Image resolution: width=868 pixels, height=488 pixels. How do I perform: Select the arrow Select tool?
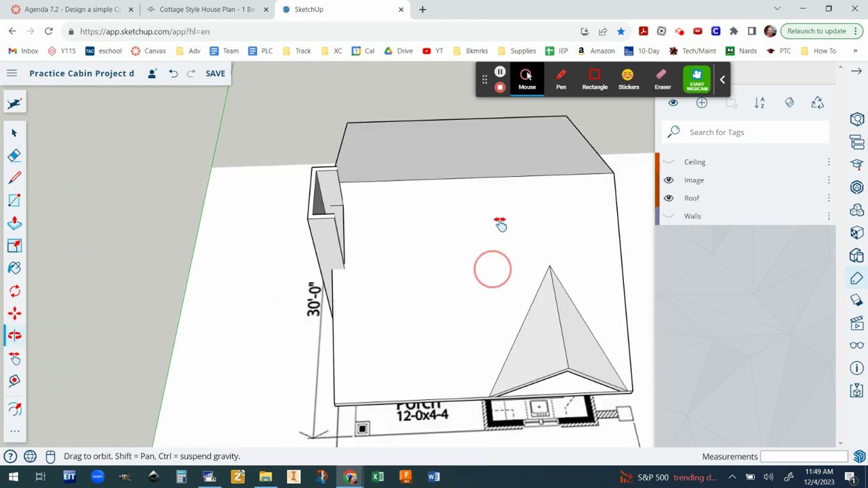(x=14, y=133)
